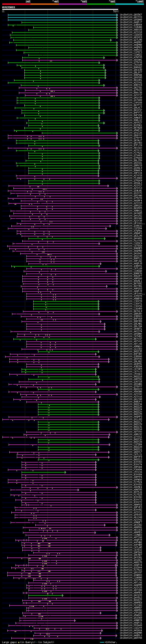The width and height of the screenshot is (146, 644).
Task: Open hit UniRef100_Q8S567
Action: pyautogui.click(x=131, y=15)
